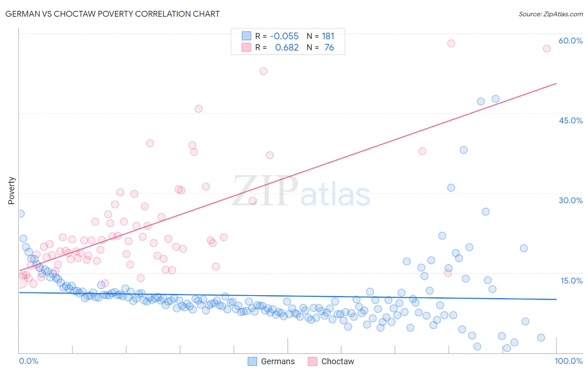This screenshot has width=588, height=373.
Task: Click the 0.0% x-axis label
Action: point(28,361)
